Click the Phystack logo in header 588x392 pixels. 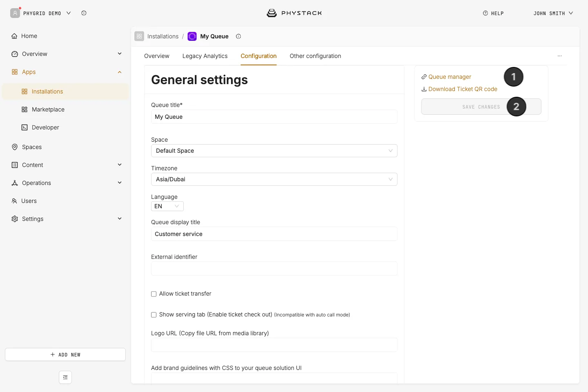(294, 13)
